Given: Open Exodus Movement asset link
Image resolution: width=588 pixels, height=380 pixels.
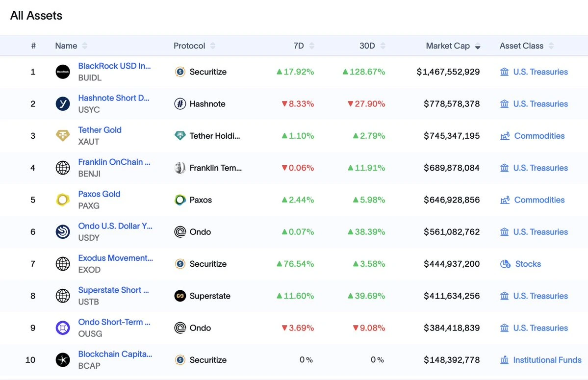Looking at the screenshot, I should click(116, 258).
